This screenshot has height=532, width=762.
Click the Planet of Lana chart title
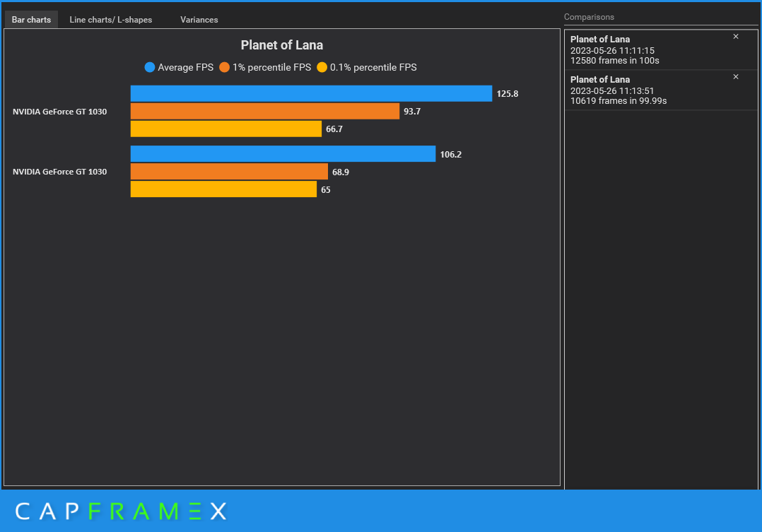(282, 45)
